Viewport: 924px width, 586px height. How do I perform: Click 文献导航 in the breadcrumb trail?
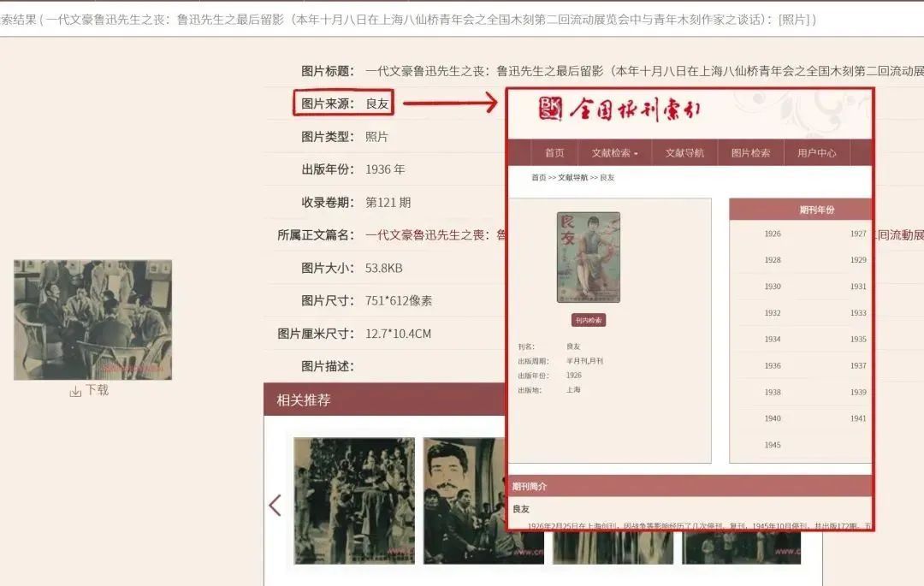pyautogui.click(x=572, y=178)
